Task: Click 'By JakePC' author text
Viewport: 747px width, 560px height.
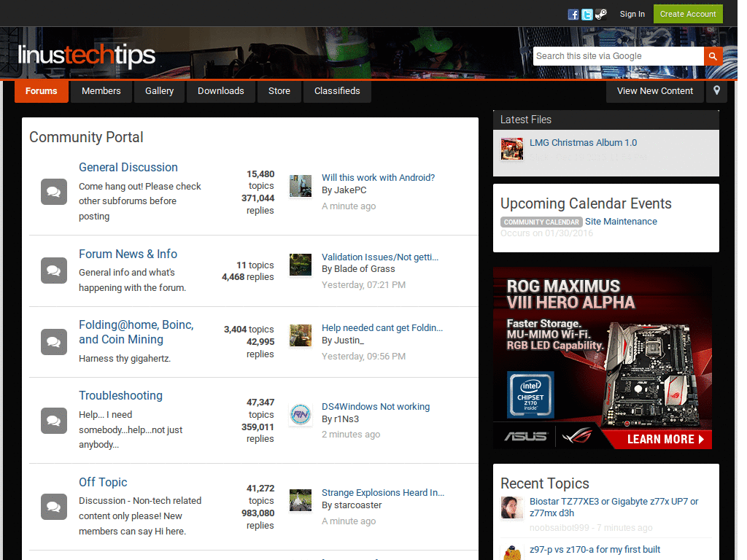Action: point(344,190)
